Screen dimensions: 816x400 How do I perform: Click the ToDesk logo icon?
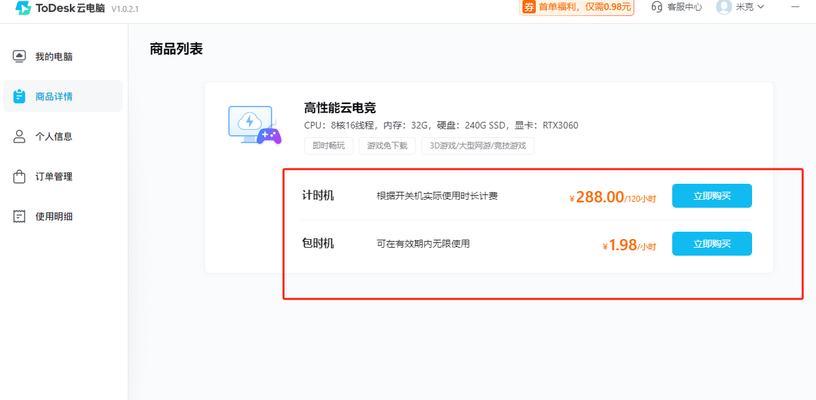(23, 8)
